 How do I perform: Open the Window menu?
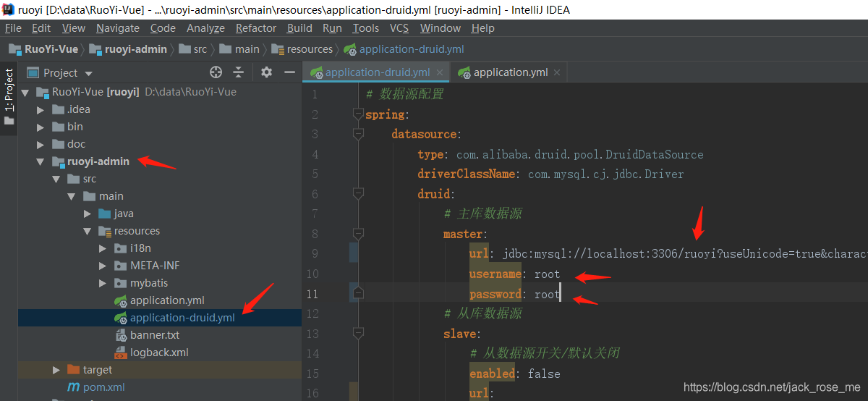[441, 28]
